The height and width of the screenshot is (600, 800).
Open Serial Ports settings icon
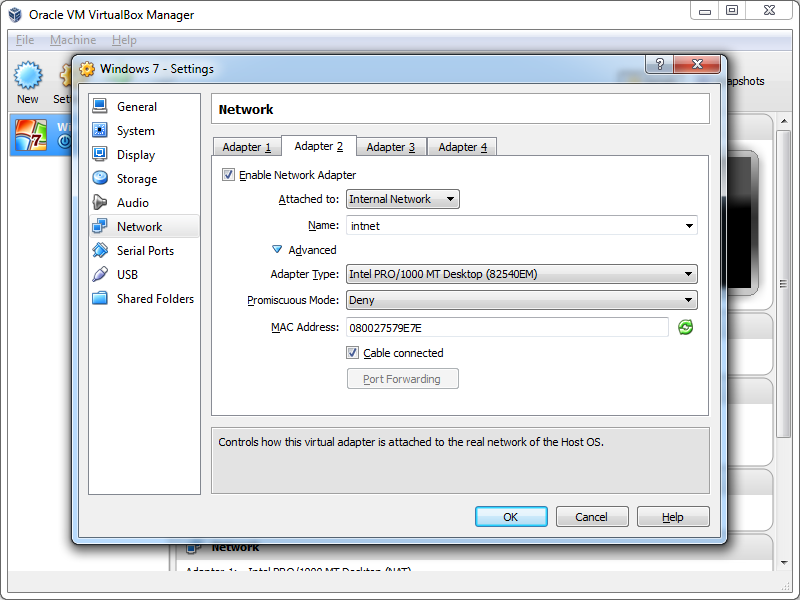pos(100,251)
